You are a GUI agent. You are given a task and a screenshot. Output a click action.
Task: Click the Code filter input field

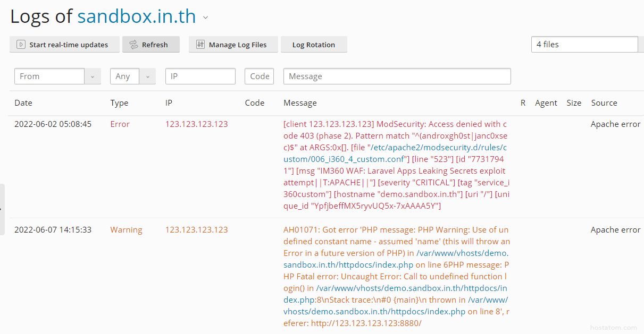259,76
